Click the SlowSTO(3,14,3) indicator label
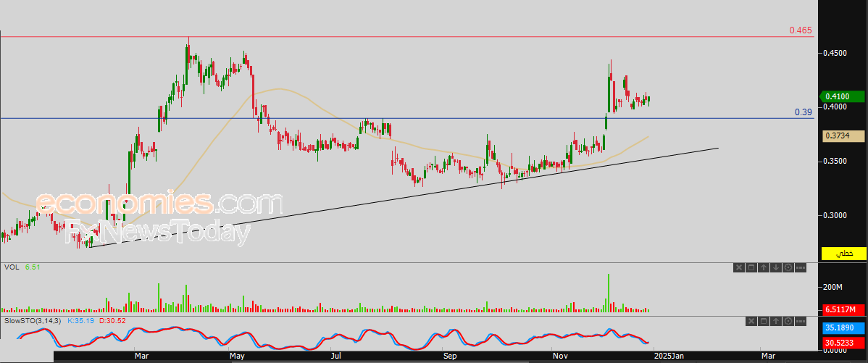868x363 pixels. click(33, 320)
